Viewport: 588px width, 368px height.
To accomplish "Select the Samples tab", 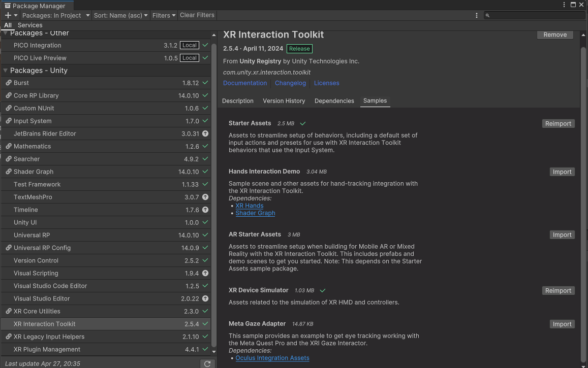I will tap(375, 101).
